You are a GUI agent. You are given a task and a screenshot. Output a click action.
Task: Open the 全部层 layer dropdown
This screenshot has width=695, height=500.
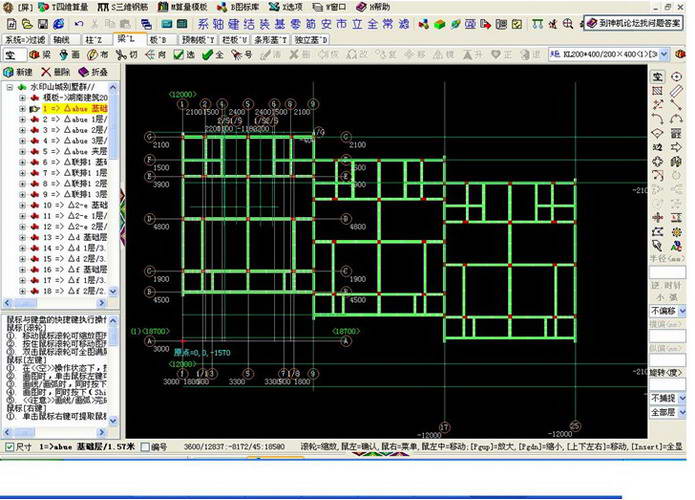tap(683, 411)
